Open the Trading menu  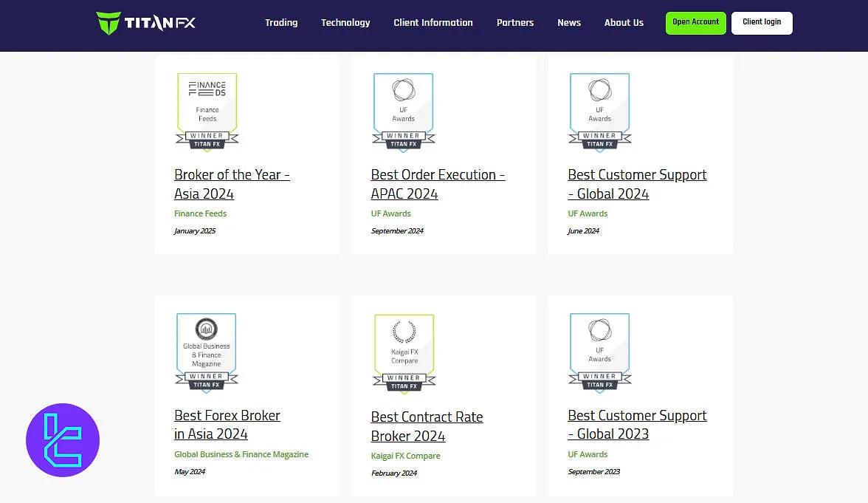pos(281,23)
